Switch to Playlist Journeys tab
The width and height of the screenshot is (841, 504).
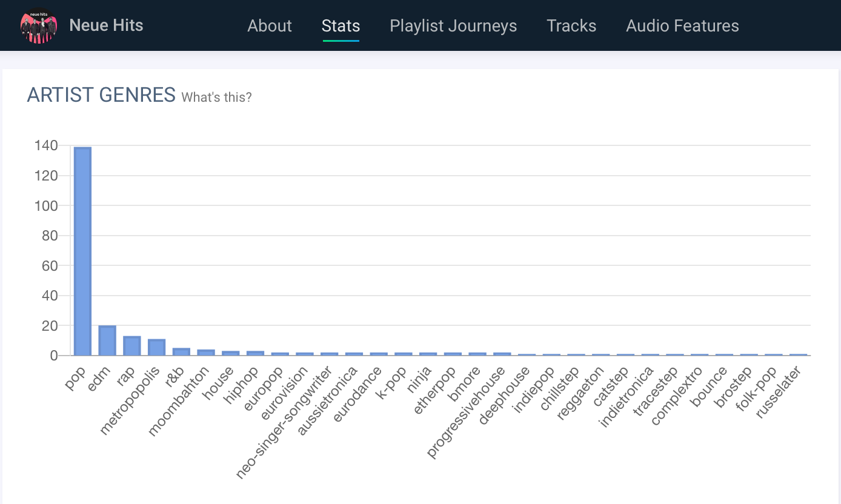(x=453, y=26)
